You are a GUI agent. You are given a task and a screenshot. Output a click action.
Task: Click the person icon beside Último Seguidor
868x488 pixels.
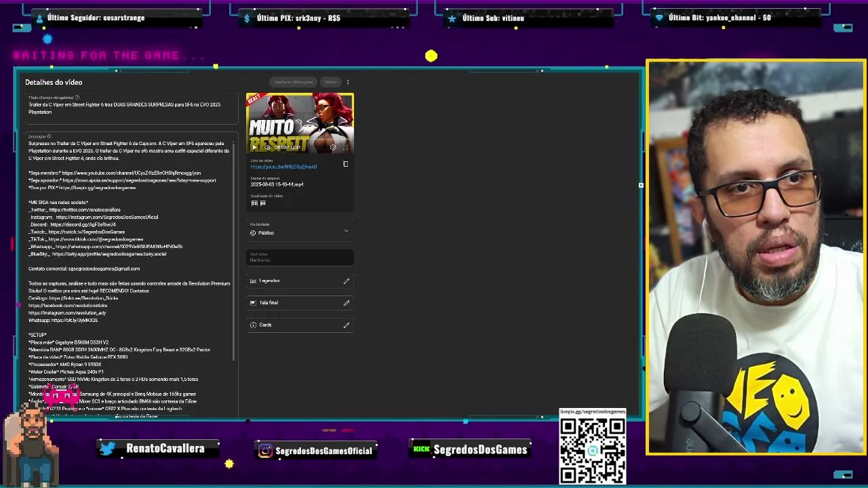coord(39,18)
